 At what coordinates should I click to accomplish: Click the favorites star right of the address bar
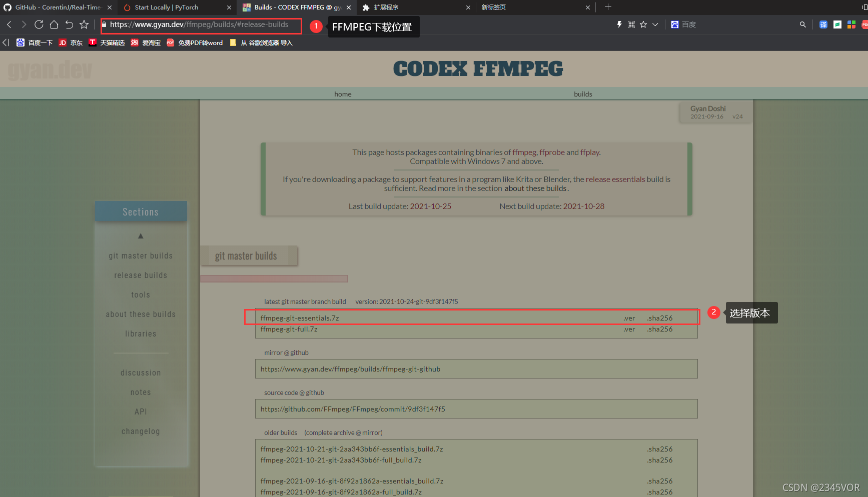tap(643, 24)
